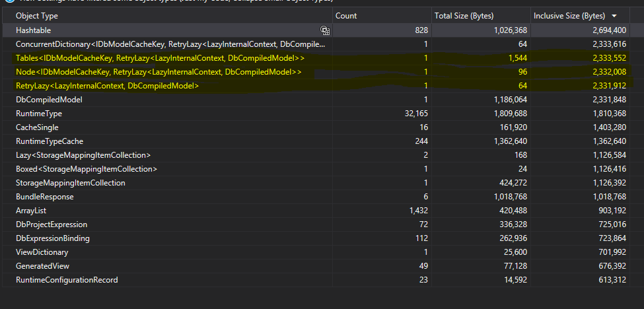Click DbCompiledModel total size 1,186,064

tap(511, 100)
